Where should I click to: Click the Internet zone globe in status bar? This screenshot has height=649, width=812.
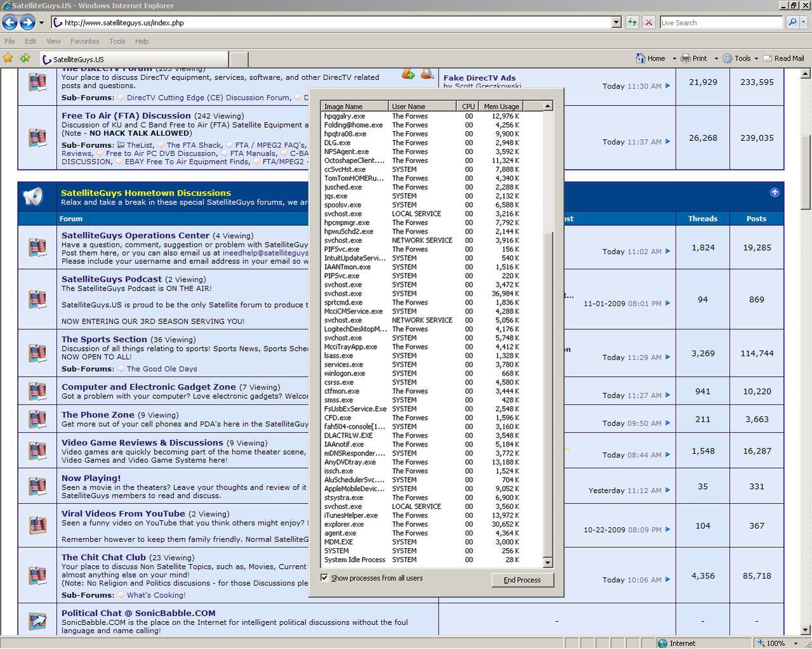pos(662,643)
